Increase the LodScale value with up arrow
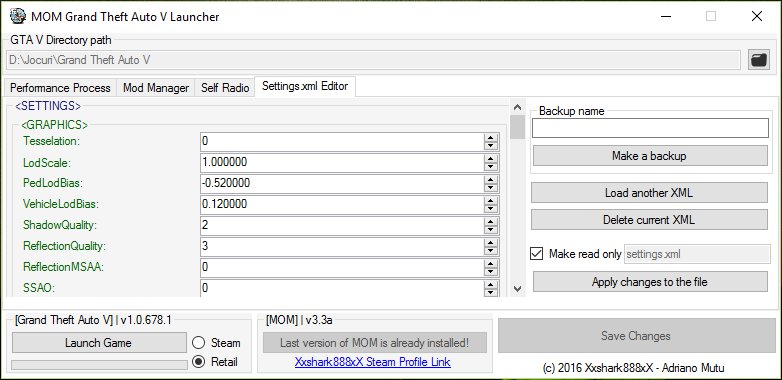Screen dimensions: 782x380 click(x=491, y=158)
